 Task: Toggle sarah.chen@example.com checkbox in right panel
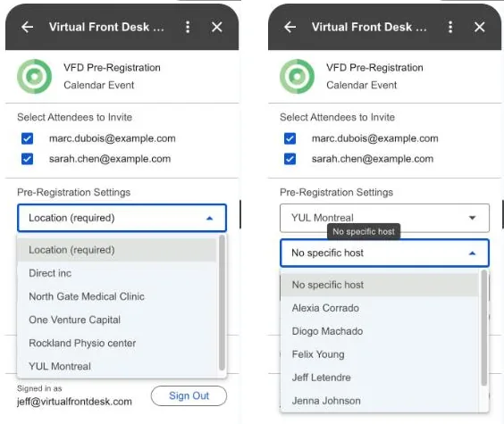click(290, 159)
